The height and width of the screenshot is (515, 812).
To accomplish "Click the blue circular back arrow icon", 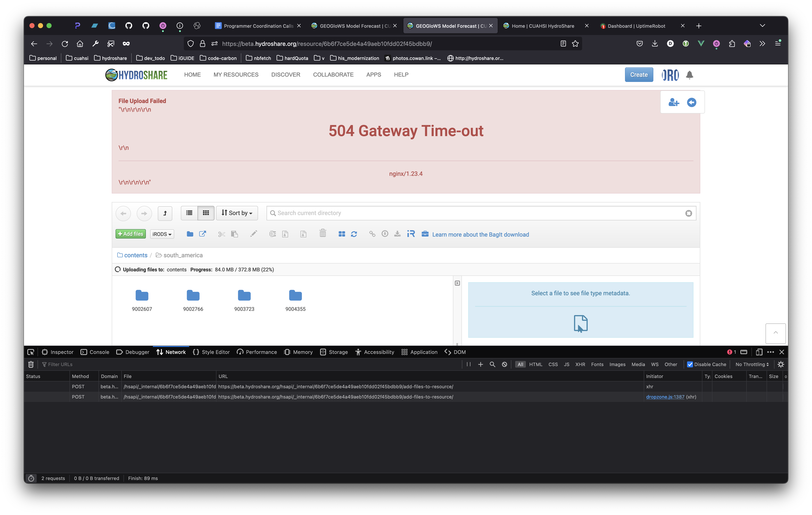I will click(692, 102).
